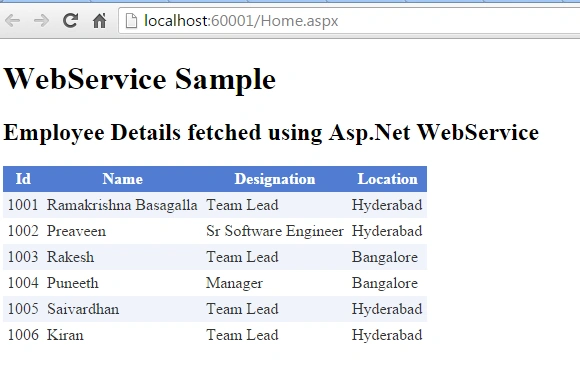The height and width of the screenshot is (368, 580).
Task: Click the Id cell 1005
Action: pos(23,309)
